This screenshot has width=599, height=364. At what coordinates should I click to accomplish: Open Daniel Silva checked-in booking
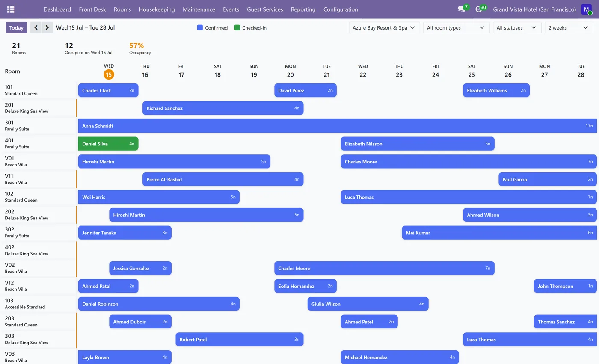[x=108, y=144]
